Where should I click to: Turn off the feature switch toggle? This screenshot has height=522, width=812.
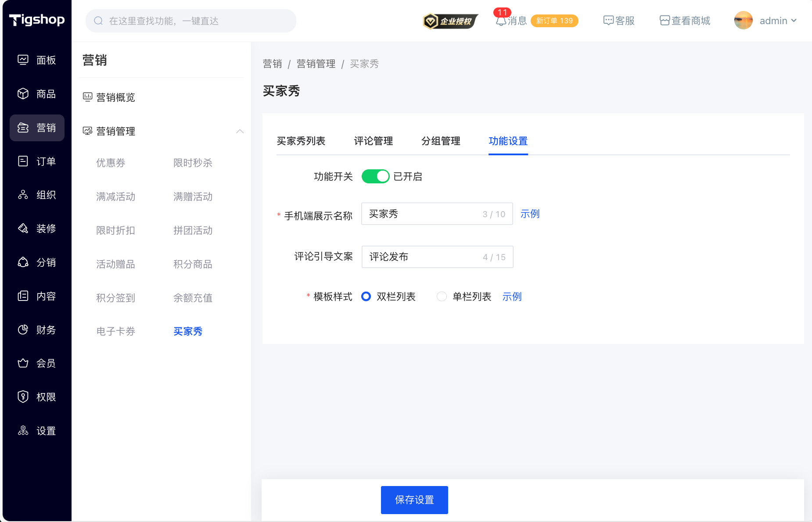375,176
